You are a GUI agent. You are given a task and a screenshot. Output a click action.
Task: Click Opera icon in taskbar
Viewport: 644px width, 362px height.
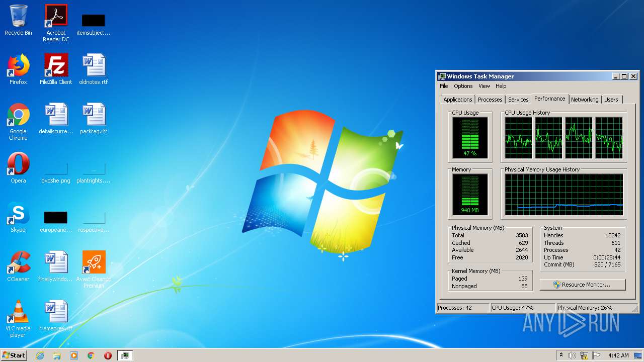coord(108,355)
